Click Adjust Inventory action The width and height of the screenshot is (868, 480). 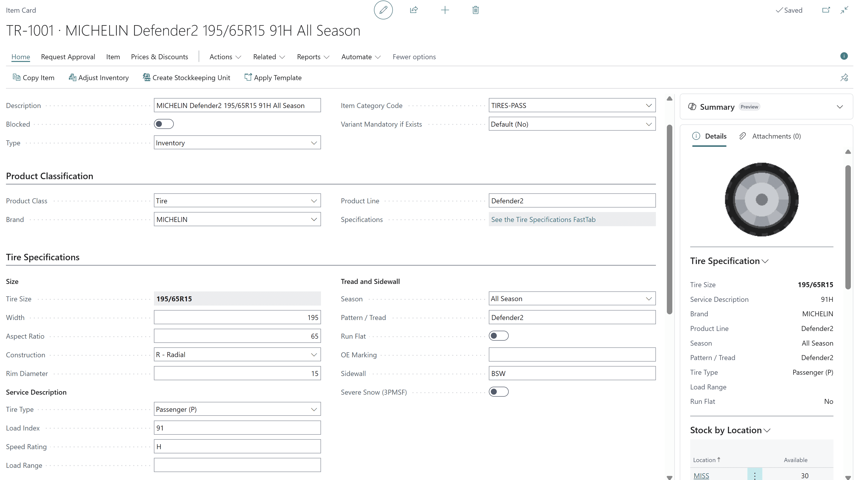point(98,78)
